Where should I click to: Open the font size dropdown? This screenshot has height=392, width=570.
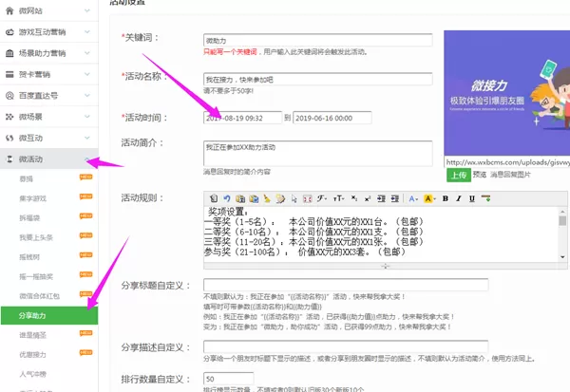(338, 198)
